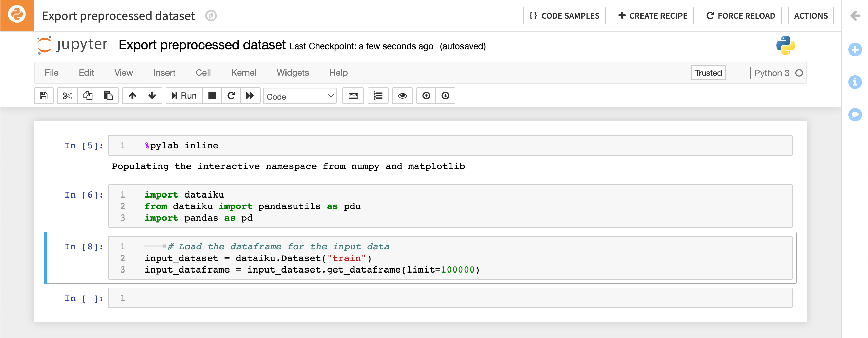Restart kernel and run all icon
Image resolution: width=868 pixels, height=338 pixels.
tap(250, 96)
